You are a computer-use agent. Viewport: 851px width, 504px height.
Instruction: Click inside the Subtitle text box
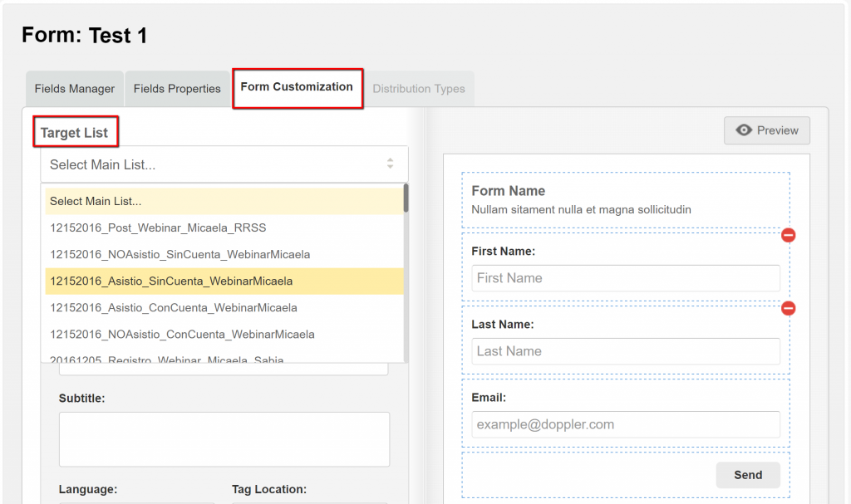tap(224, 439)
